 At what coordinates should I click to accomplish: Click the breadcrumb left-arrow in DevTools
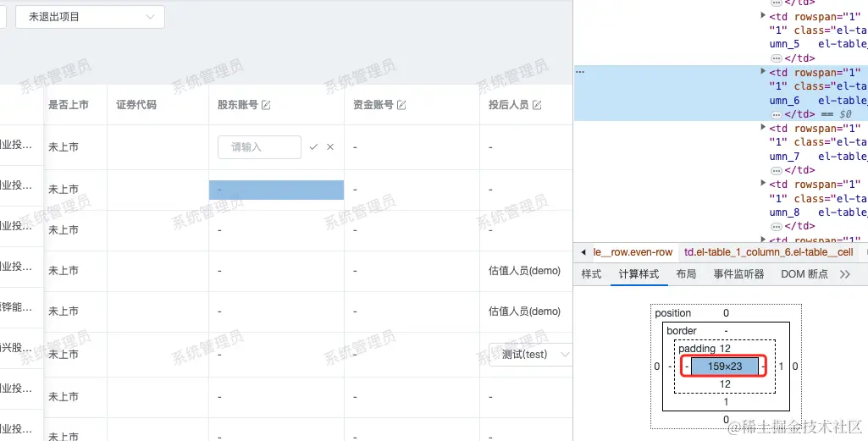pyautogui.click(x=583, y=252)
